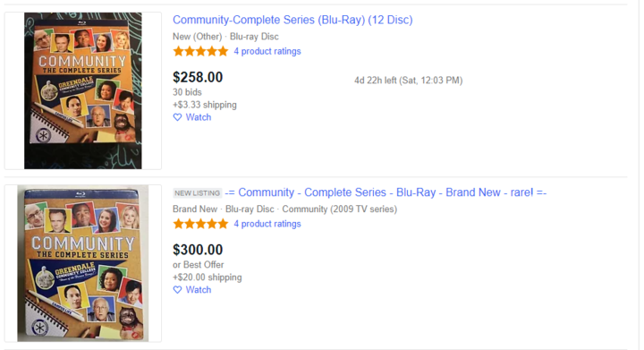The height and width of the screenshot is (350, 644).
Task: Click the $300.00 price
Action: 198,250
